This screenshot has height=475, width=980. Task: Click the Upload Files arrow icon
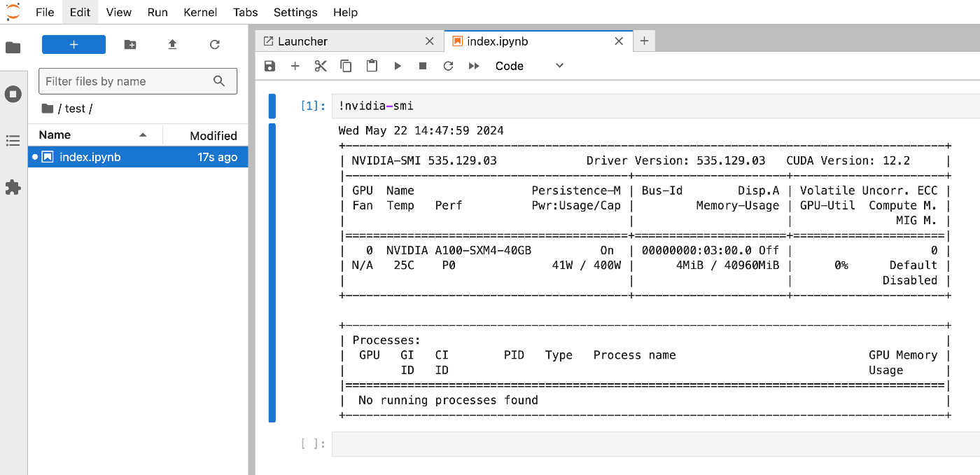[x=172, y=44]
